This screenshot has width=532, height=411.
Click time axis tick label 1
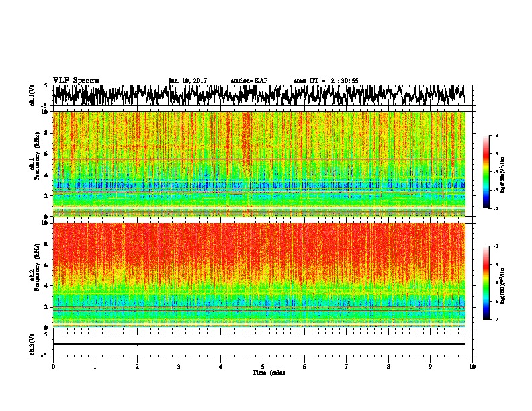point(95,367)
